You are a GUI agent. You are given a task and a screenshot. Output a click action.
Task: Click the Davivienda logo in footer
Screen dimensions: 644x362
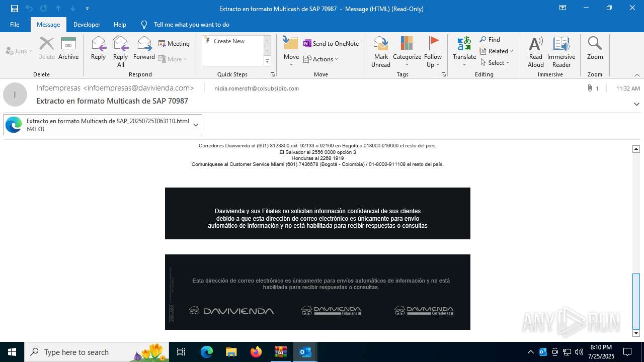pos(231,311)
